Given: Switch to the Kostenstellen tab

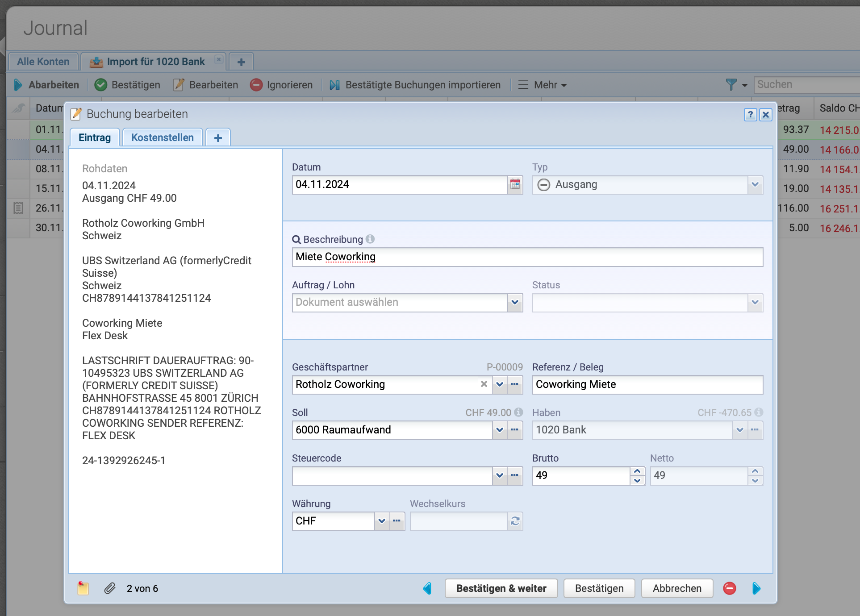Looking at the screenshot, I should coord(163,137).
